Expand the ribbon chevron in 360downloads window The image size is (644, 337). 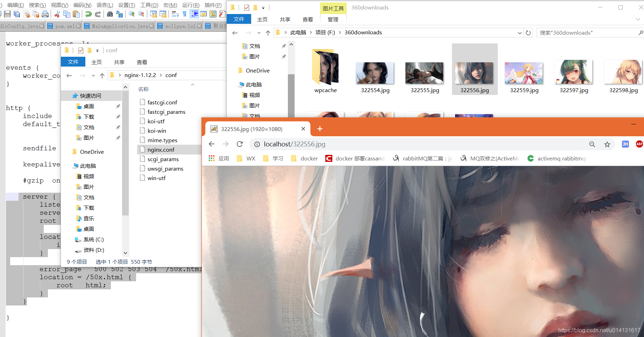(x=638, y=19)
